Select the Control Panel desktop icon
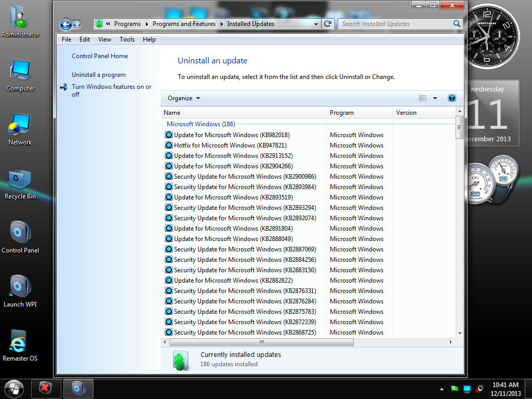 [20, 237]
